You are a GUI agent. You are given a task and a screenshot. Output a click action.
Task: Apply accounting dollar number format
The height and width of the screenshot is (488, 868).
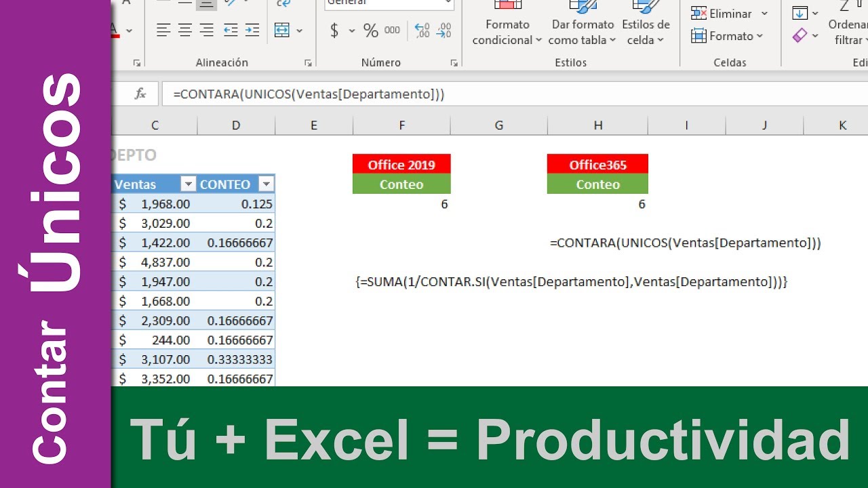click(x=334, y=30)
